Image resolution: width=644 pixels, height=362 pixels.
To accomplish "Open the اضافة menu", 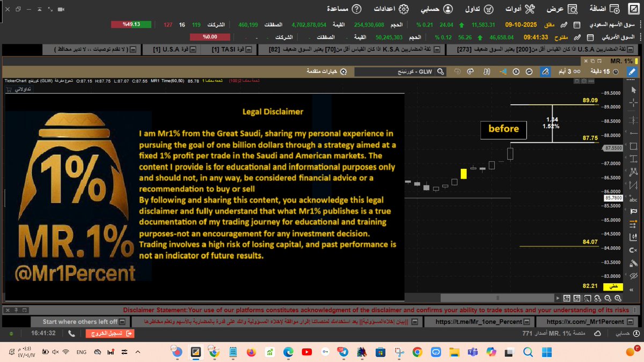I will point(605,9).
